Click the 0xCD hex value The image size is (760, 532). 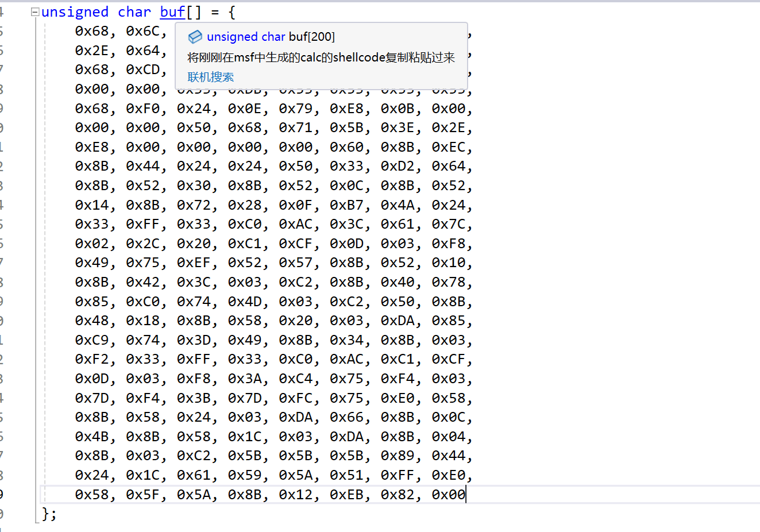(x=142, y=70)
